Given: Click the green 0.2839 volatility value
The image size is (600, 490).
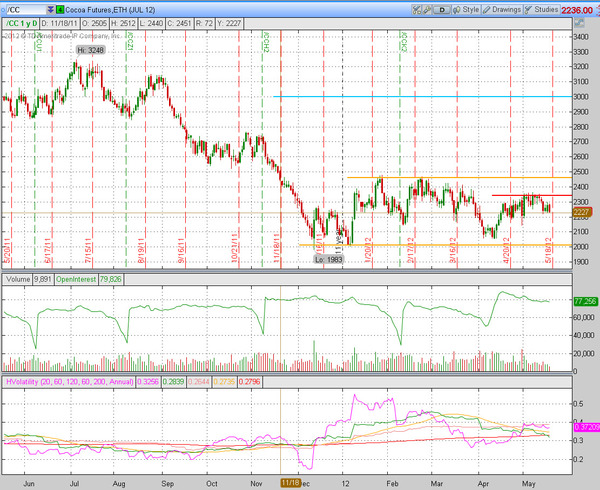Looking at the screenshot, I should 173,382.
